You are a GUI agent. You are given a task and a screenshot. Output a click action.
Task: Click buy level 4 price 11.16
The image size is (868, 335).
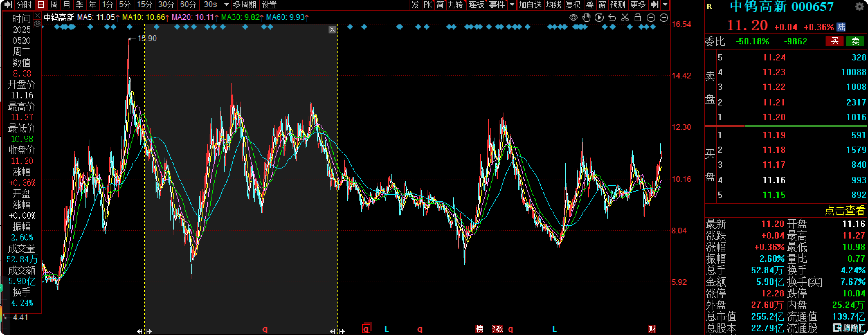tap(774, 180)
